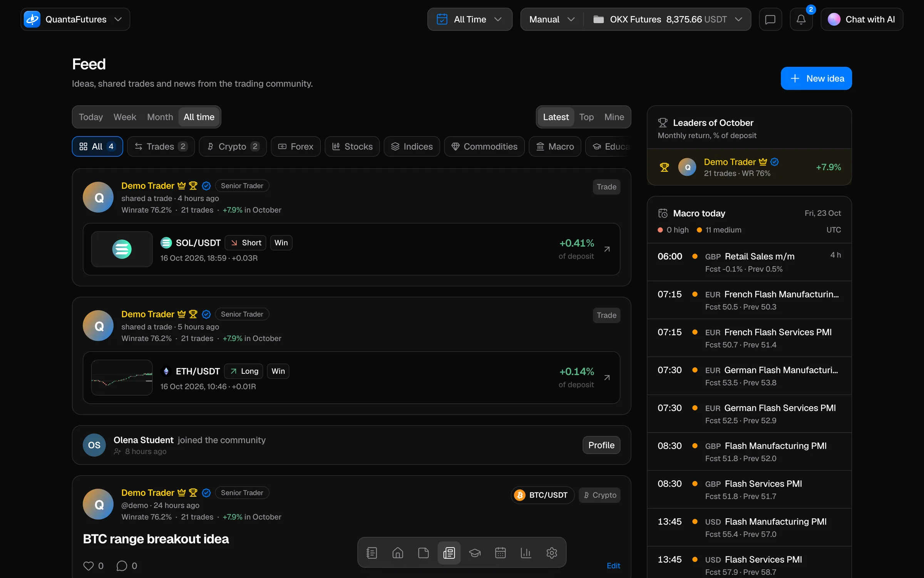Viewport: 924px width, 578px height.
Task: Open the journal notebook icon in bottom dock
Action: (372, 553)
